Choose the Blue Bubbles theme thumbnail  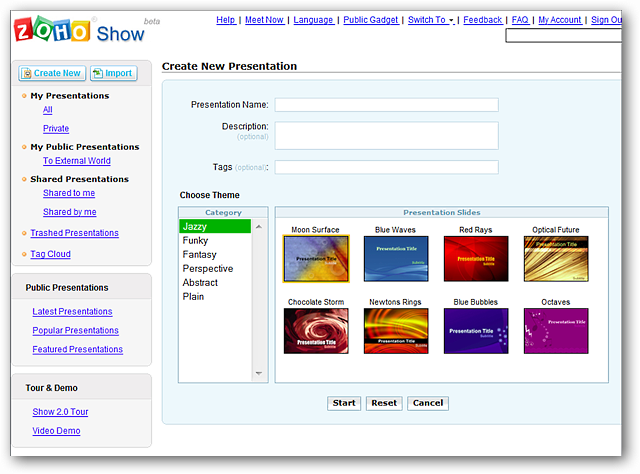pos(476,331)
